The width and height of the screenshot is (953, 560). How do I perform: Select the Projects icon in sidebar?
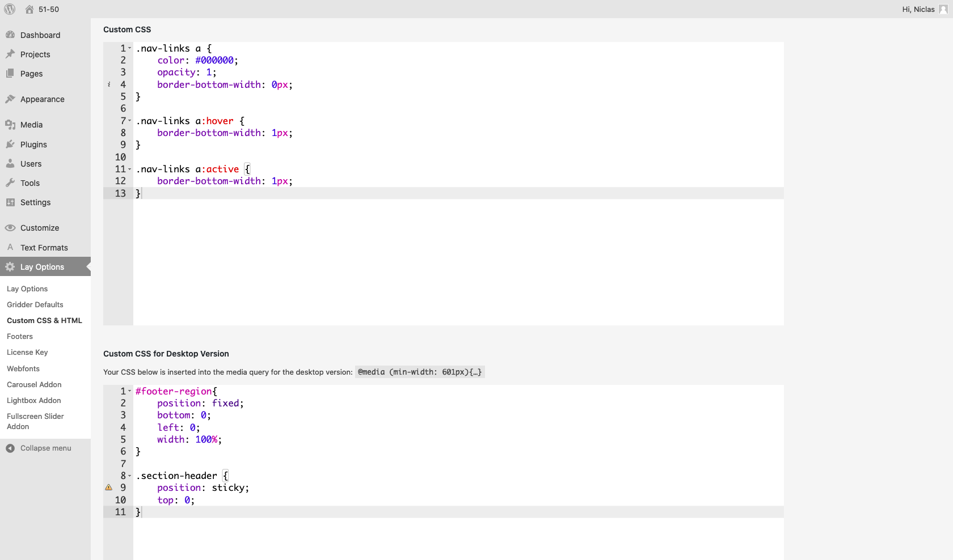pos(11,54)
